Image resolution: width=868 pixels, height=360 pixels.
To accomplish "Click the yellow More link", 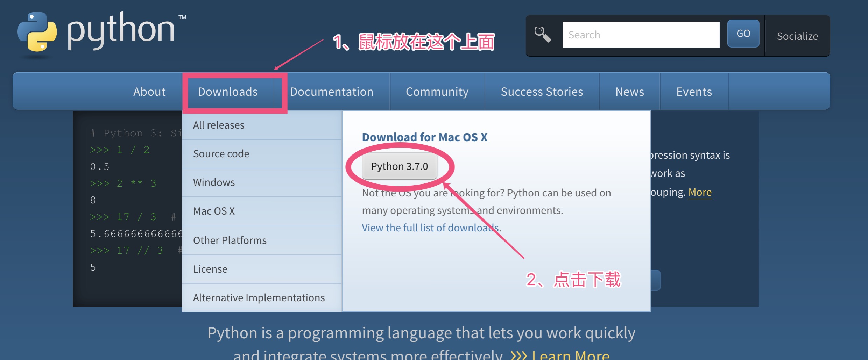I will click(700, 192).
